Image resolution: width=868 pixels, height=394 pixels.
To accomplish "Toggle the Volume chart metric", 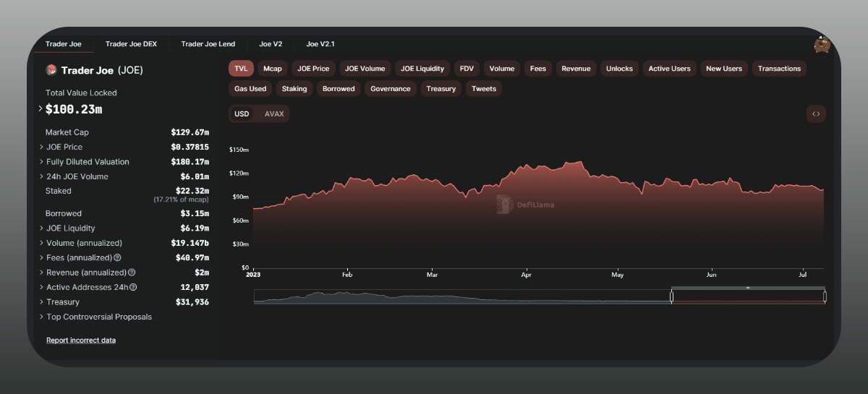I will pos(502,69).
